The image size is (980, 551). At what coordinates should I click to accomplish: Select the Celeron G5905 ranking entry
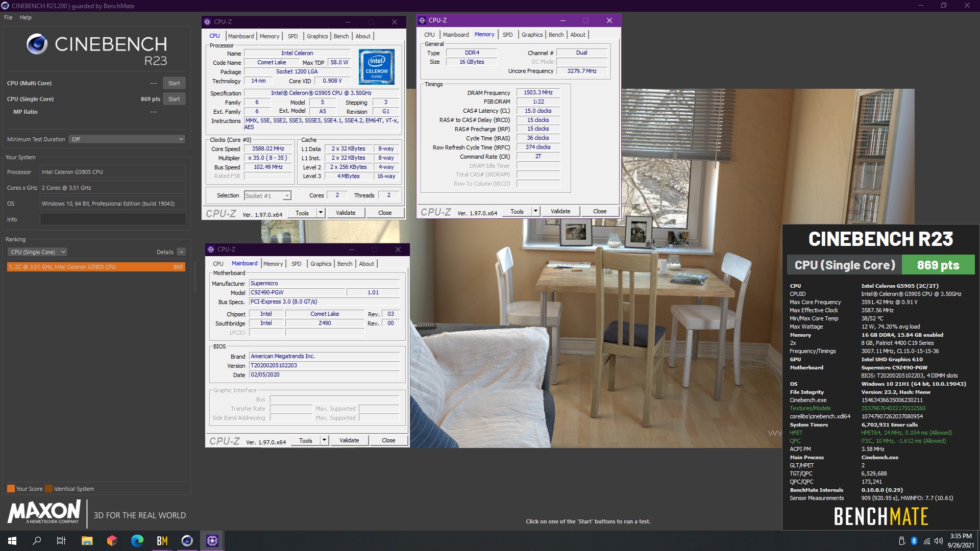tap(96, 267)
